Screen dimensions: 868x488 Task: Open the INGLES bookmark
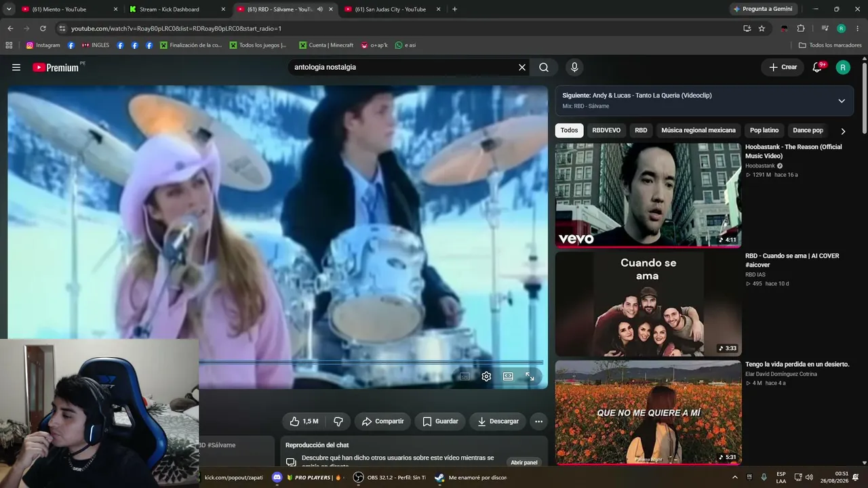click(96, 45)
